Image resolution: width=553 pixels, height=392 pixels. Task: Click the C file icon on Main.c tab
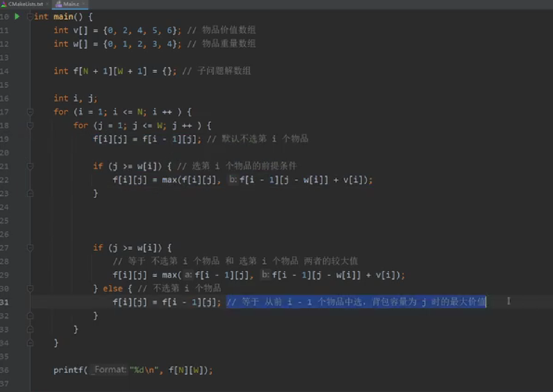click(x=59, y=4)
